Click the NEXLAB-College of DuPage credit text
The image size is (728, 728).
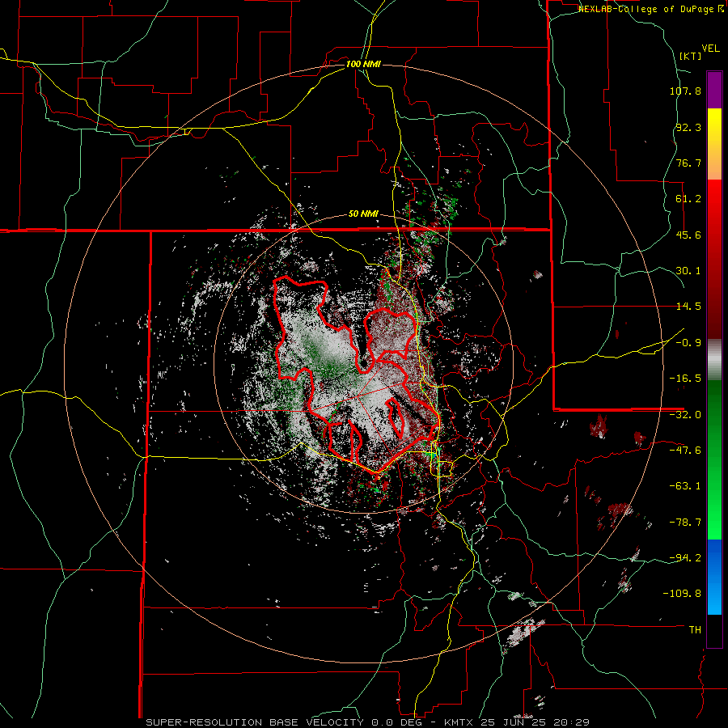tap(645, 9)
